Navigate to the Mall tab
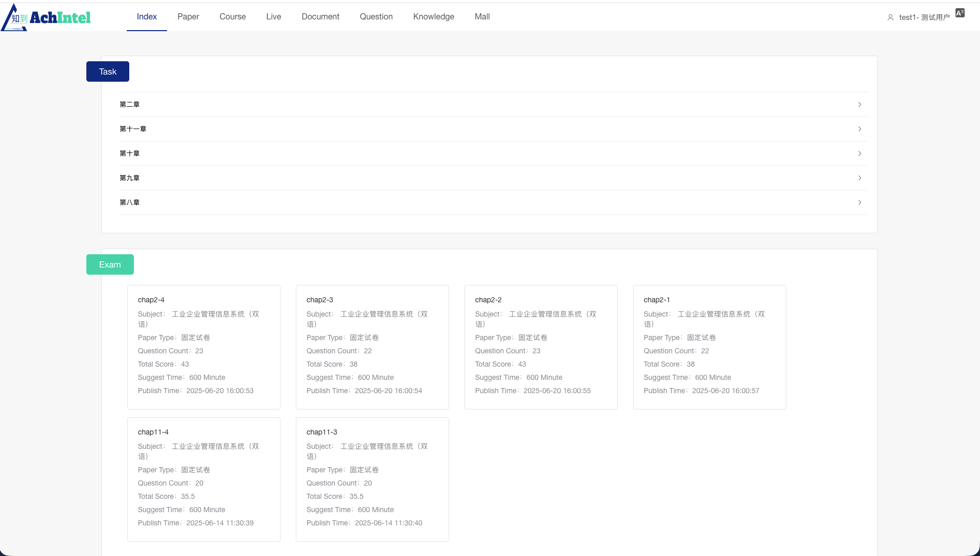The width and height of the screenshot is (980, 556). click(482, 17)
